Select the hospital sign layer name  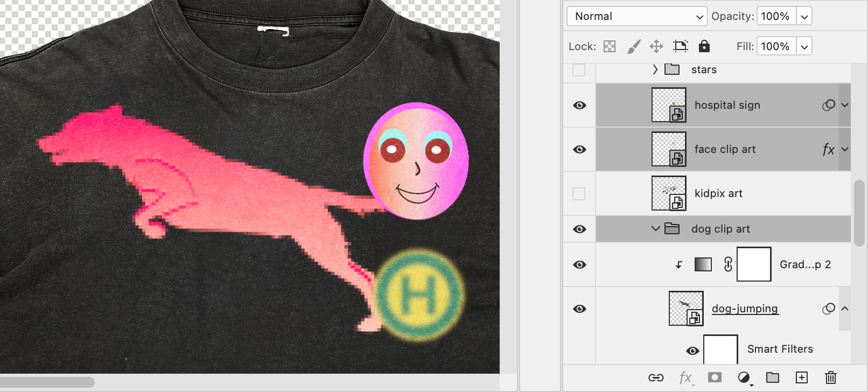click(x=727, y=105)
